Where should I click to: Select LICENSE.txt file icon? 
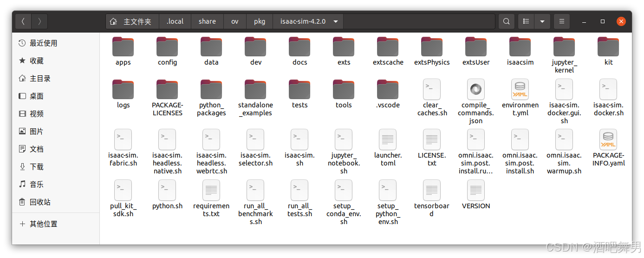(432, 139)
